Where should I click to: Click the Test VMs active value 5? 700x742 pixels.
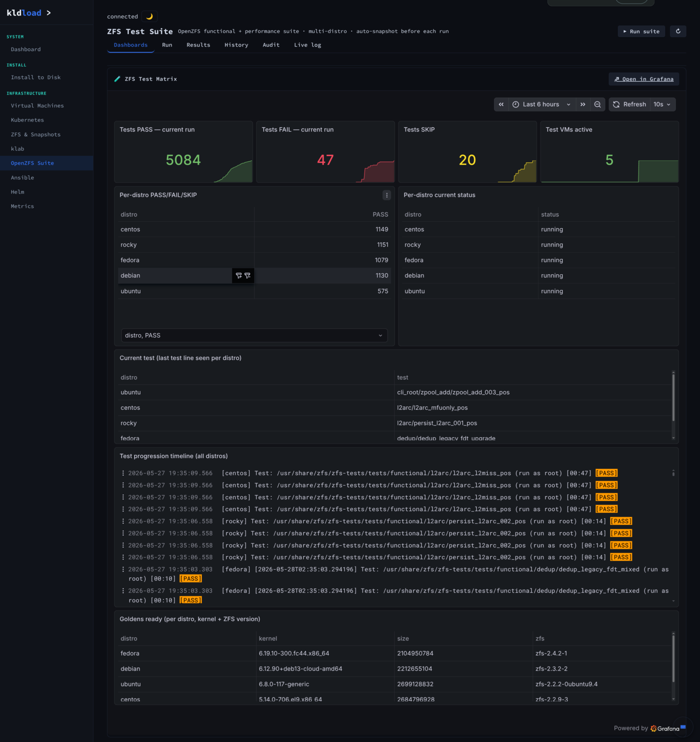click(x=609, y=160)
